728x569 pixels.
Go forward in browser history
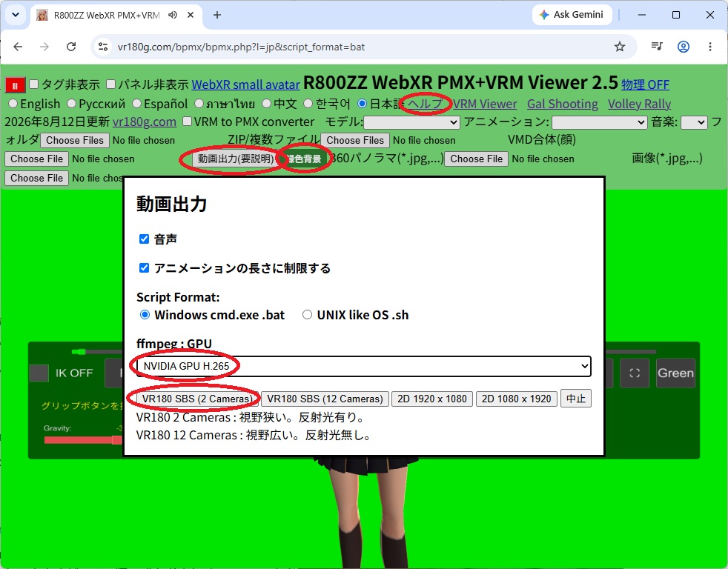point(44,47)
